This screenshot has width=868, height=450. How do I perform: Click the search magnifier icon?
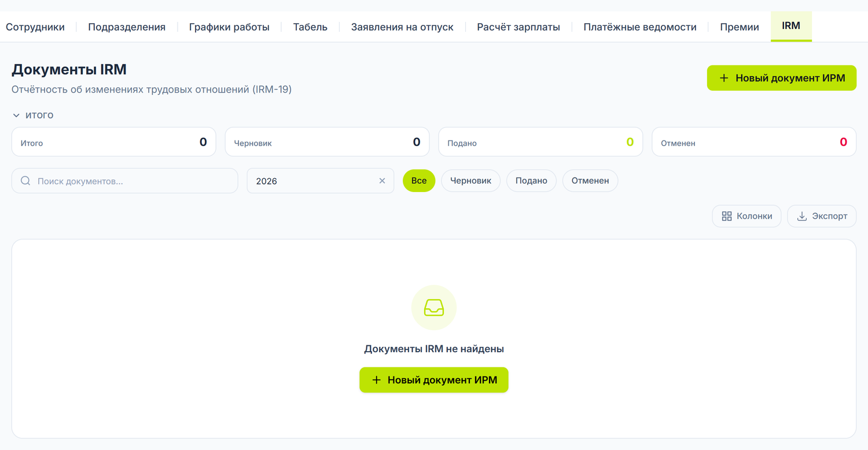25,181
